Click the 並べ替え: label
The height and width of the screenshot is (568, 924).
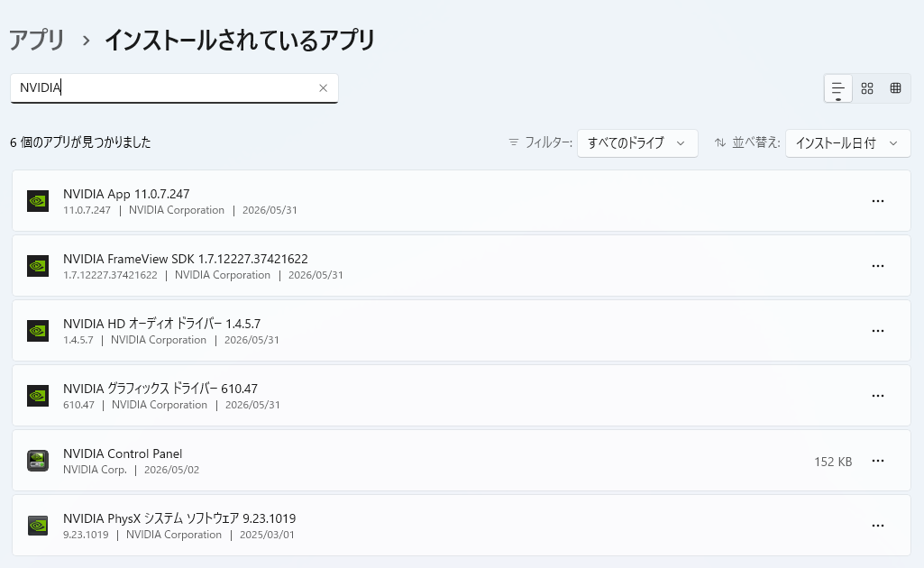[756, 142]
